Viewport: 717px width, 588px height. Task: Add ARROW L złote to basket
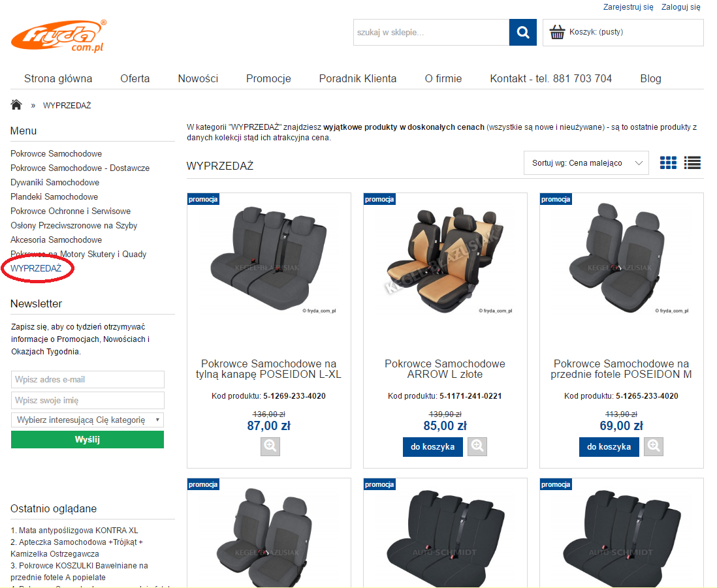(x=432, y=447)
